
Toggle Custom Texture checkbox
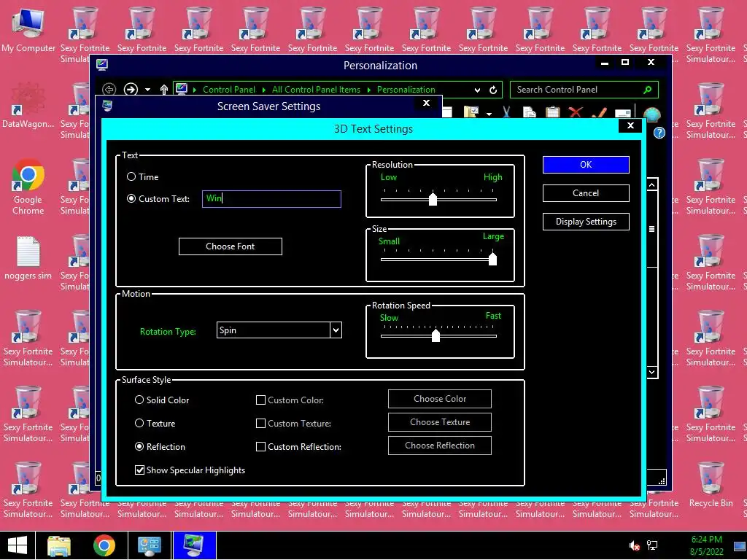260,424
